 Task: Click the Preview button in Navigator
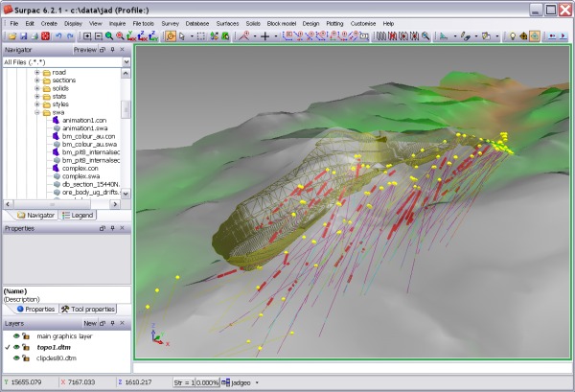85,50
